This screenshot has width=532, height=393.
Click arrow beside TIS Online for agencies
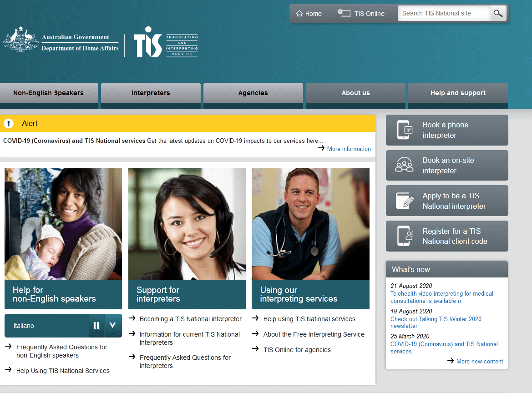pyautogui.click(x=255, y=348)
